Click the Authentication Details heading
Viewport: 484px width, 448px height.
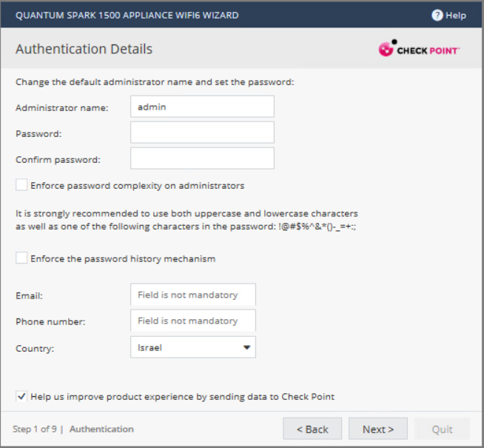click(84, 49)
